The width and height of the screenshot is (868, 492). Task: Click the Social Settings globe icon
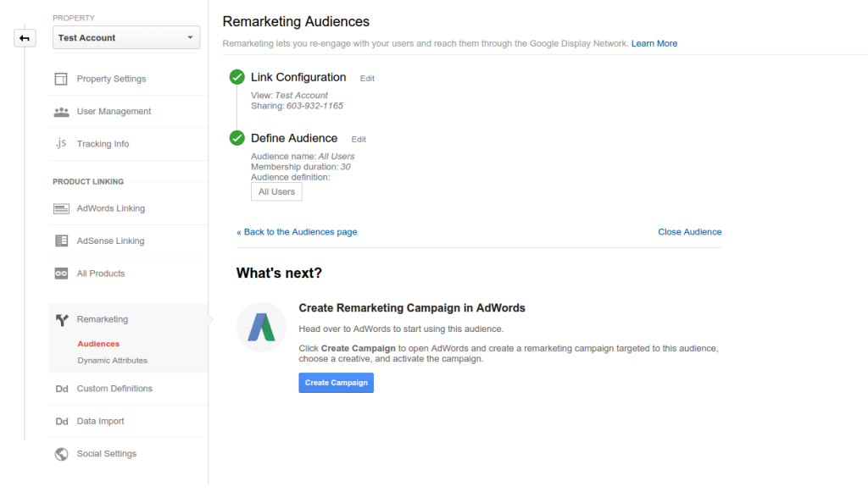(x=61, y=454)
